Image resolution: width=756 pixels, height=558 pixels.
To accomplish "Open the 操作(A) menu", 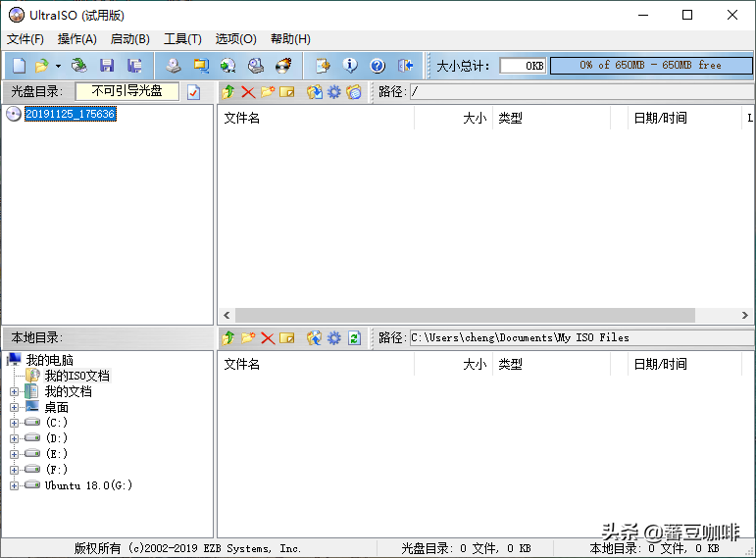I will [77, 39].
